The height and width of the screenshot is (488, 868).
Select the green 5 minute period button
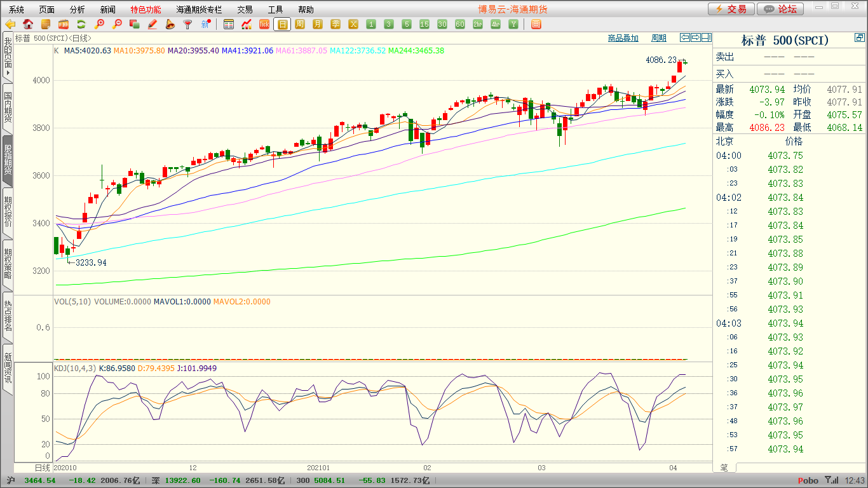click(x=407, y=25)
